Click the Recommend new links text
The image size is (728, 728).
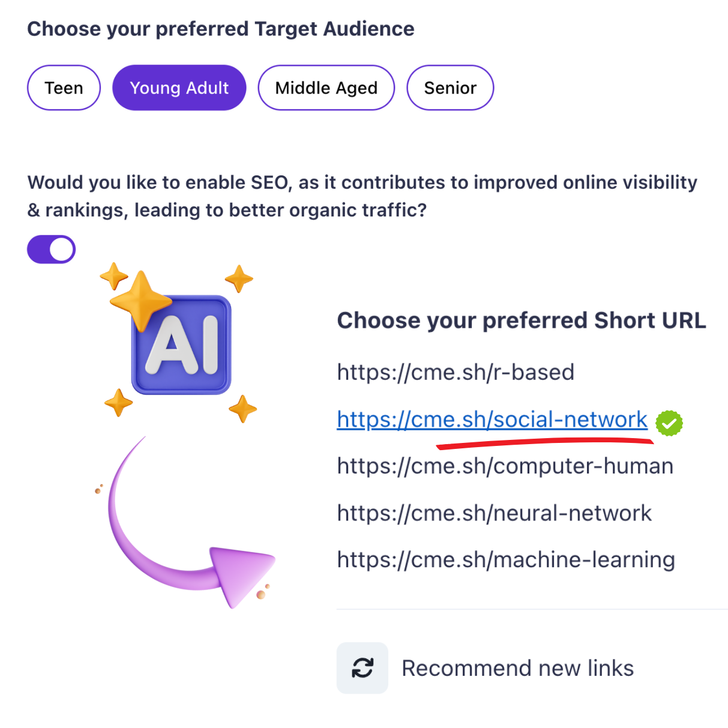517,668
